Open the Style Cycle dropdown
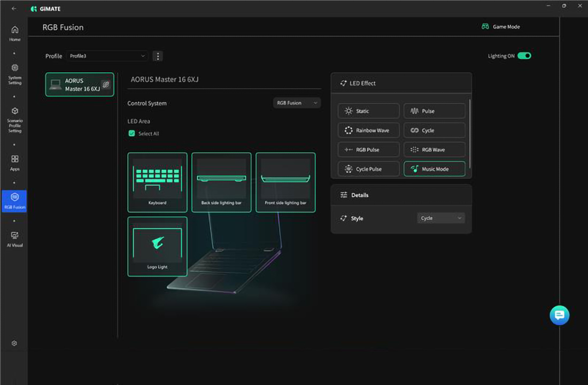Screen dimensions: 588x385 [x=440, y=218]
